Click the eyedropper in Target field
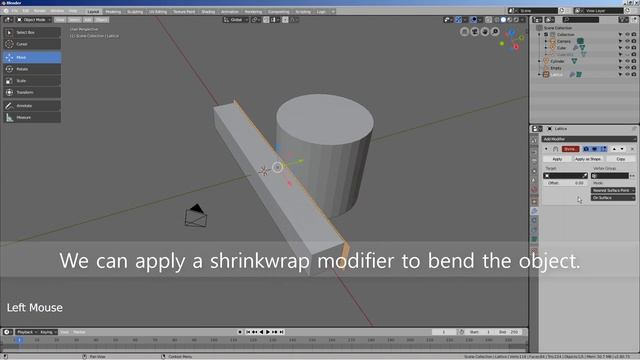Viewport: 640px width, 360px height. pos(584,176)
